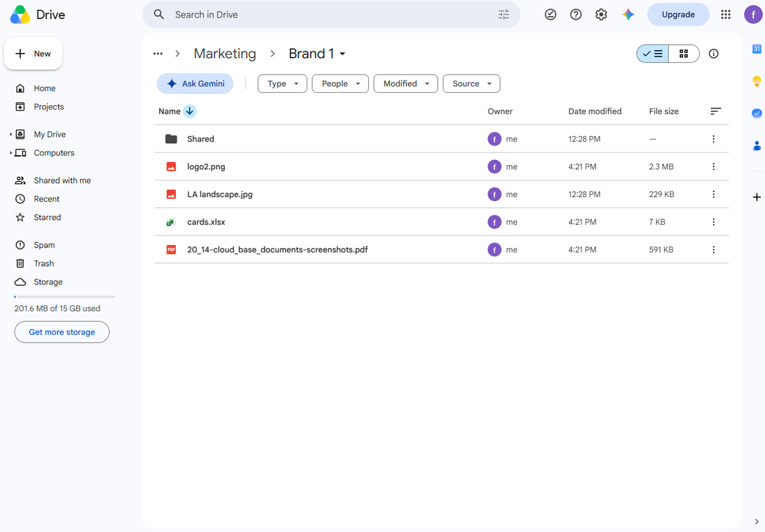Open Contacts side panel icon

pos(757,146)
